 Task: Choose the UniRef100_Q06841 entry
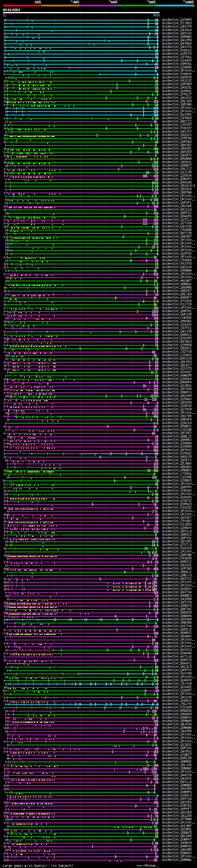point(177,91)
